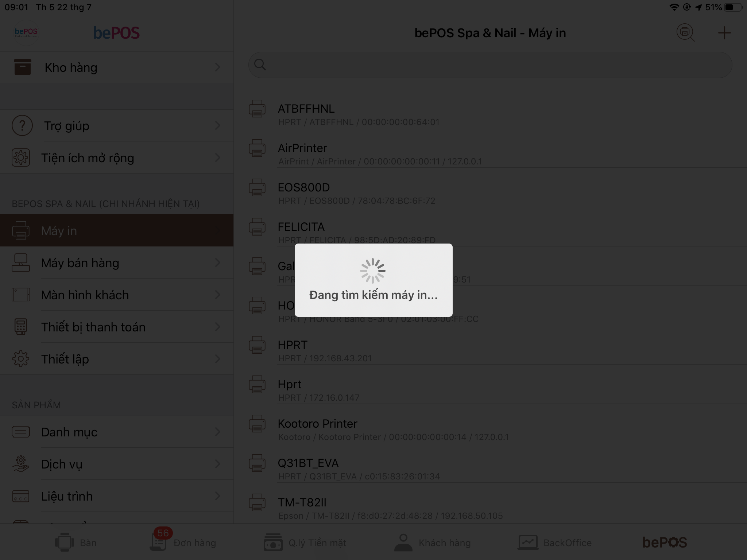Click the bePOS round logo avatar
This screenshot has width=747, height=560.
[x=26, y=33]
